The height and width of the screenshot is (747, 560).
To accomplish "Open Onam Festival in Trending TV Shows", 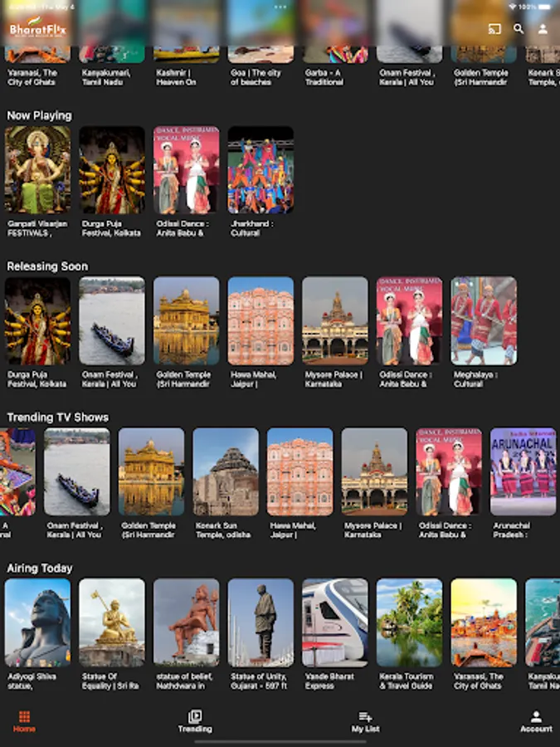I will 76,471.
